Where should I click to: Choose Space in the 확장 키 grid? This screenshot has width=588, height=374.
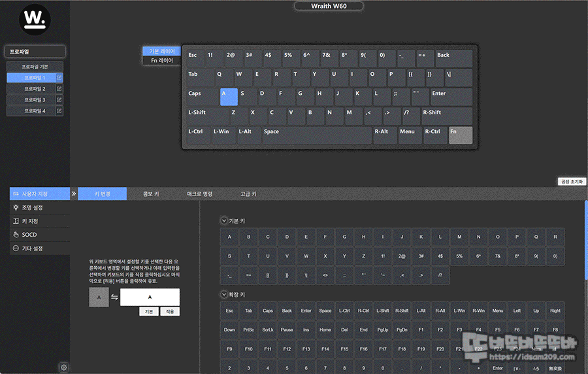click(x=325, y=311)
